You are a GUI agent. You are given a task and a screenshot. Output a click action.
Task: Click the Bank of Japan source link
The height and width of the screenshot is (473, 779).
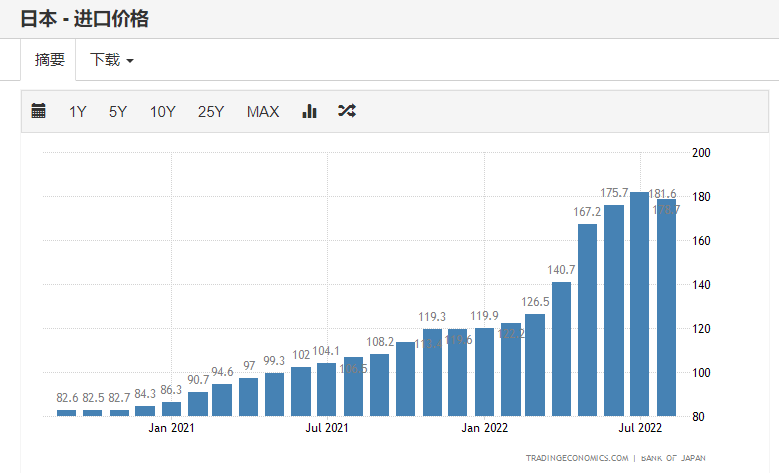click(673, 458)
